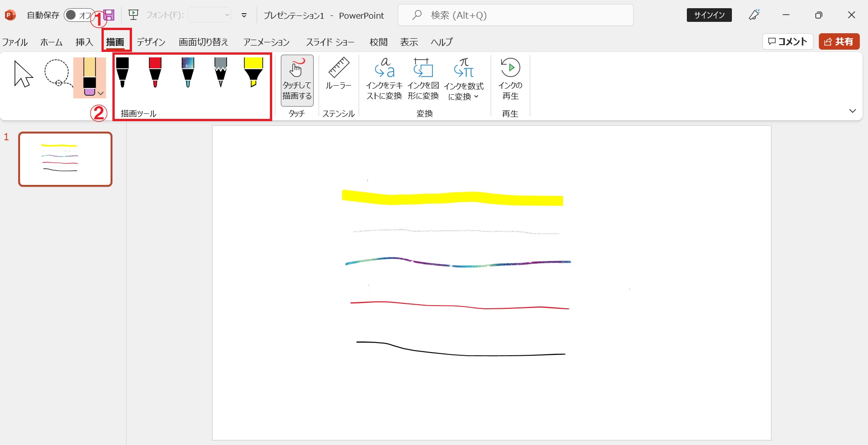Select the galaxy pattern pen

point(188,72)
